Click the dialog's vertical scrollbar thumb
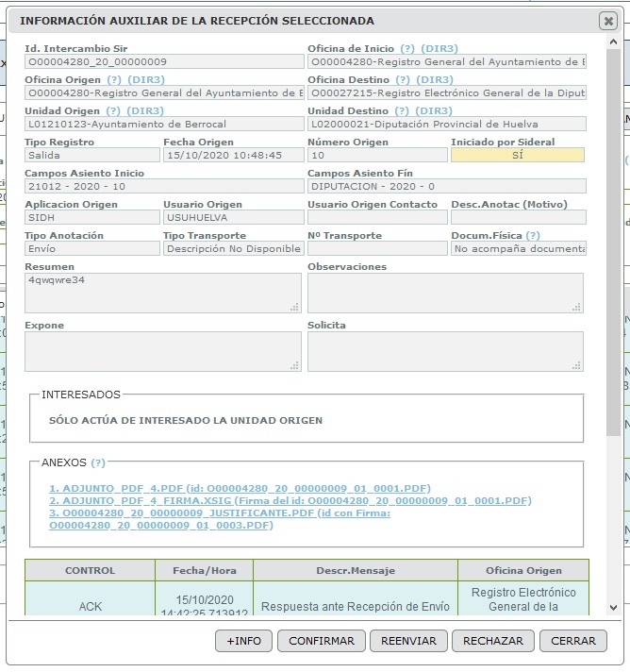Image resolution: width=630 pixels, height=672 pixels. click(x=613, y=243)
